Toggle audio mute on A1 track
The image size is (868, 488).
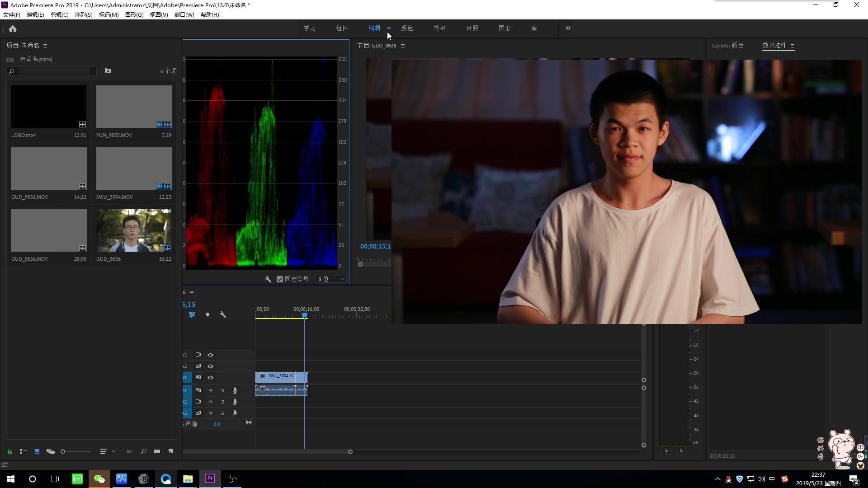tap(210, 390)
